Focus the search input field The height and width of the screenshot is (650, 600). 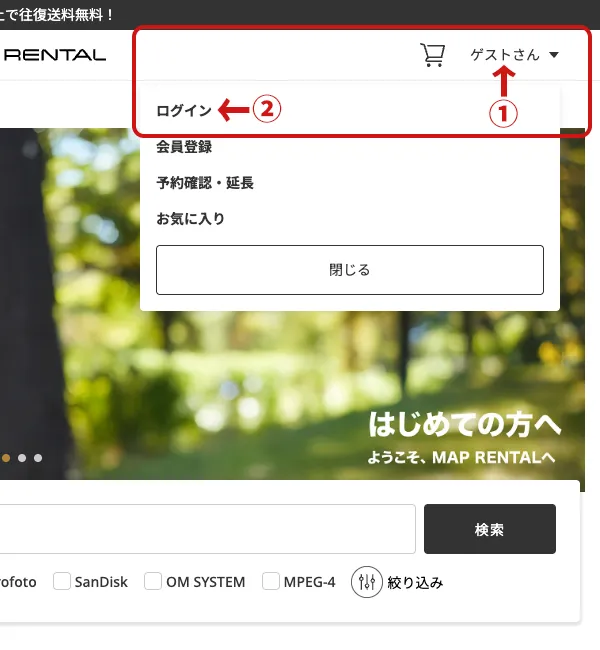[206, 529]
